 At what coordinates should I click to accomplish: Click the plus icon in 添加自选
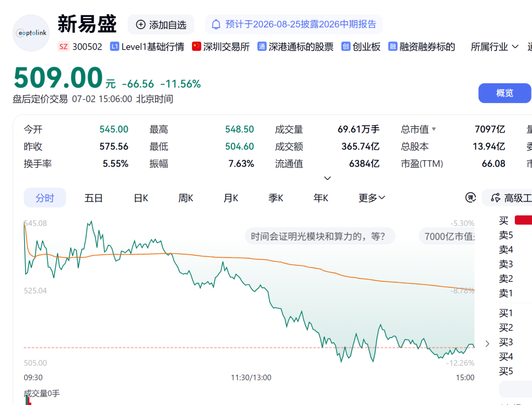tap(140, 25)
